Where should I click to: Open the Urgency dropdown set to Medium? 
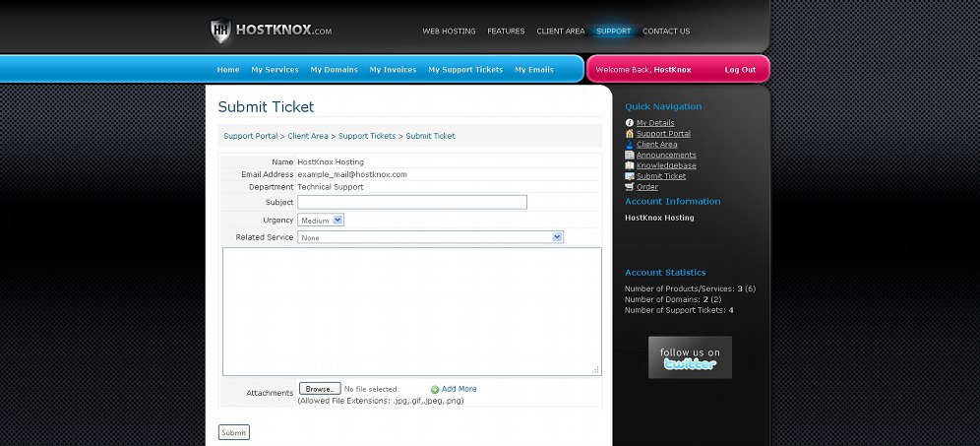click(x=321, y=221)
